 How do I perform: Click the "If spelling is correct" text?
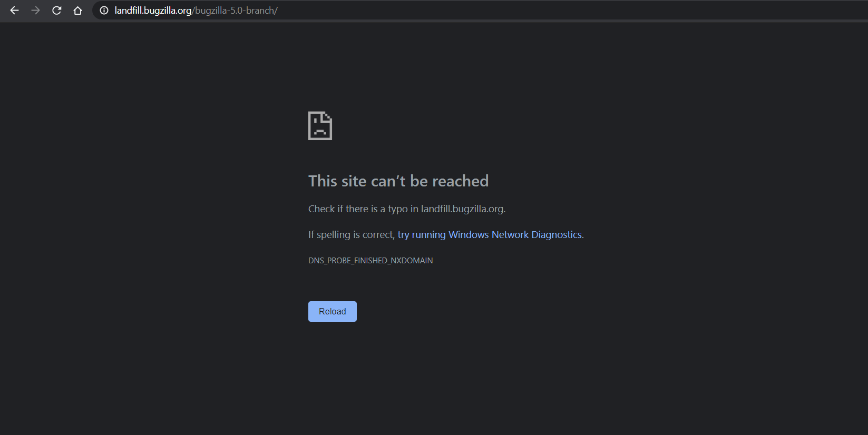pos(350,235)
